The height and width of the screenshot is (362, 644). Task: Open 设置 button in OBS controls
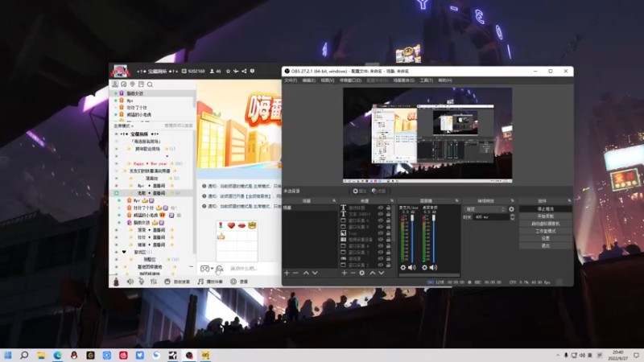(x=546, y=238)
